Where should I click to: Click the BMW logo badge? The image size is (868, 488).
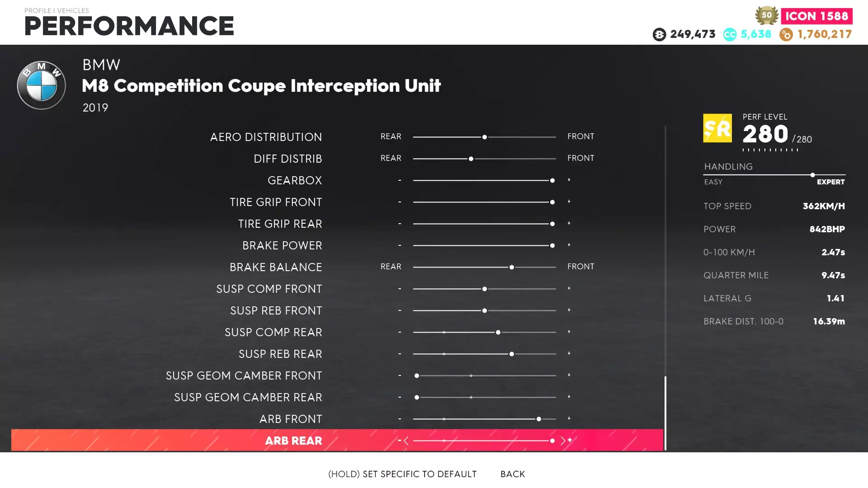tap(41, 85)
